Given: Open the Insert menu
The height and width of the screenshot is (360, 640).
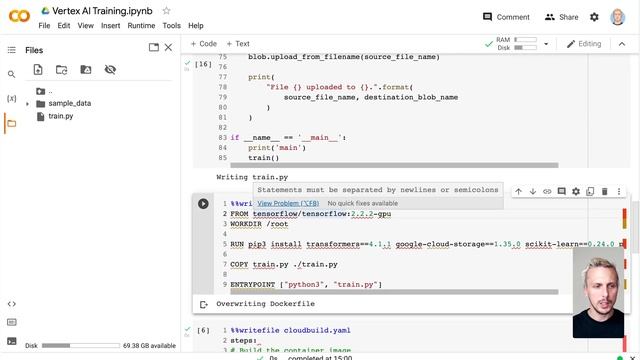Looking at the screenshot, I should pos(111,26).
